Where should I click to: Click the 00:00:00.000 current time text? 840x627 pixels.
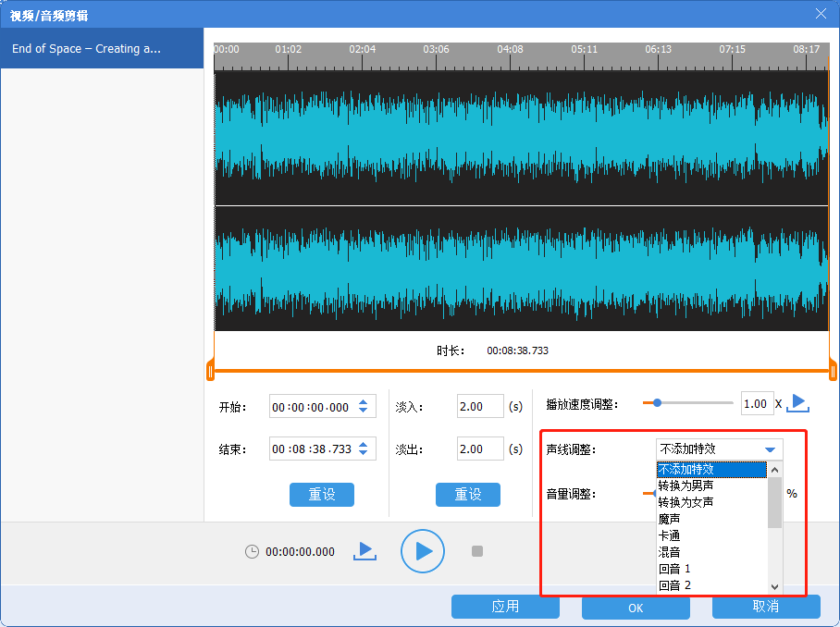click(x=300, y=551)
